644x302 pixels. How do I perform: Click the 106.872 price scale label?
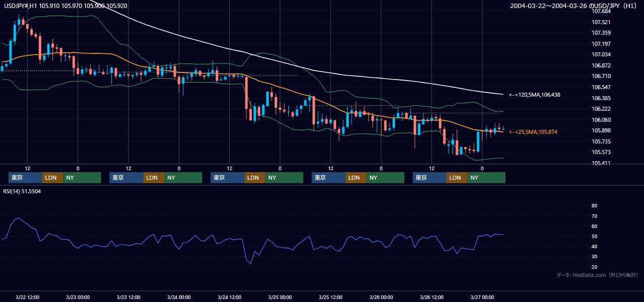[x=601, y=65]
